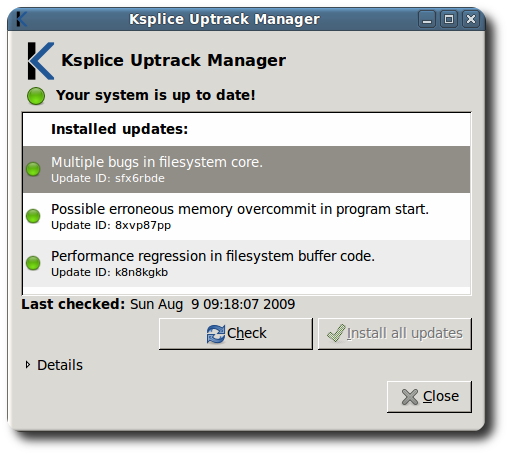Click green status dot for update sfx6rbde

[x=33, y=169]
